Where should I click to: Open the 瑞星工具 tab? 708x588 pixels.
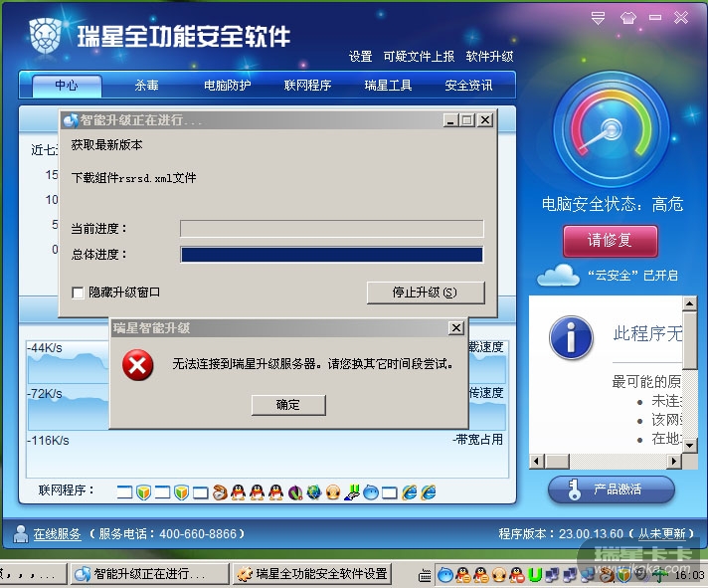(x=388, y=86)
